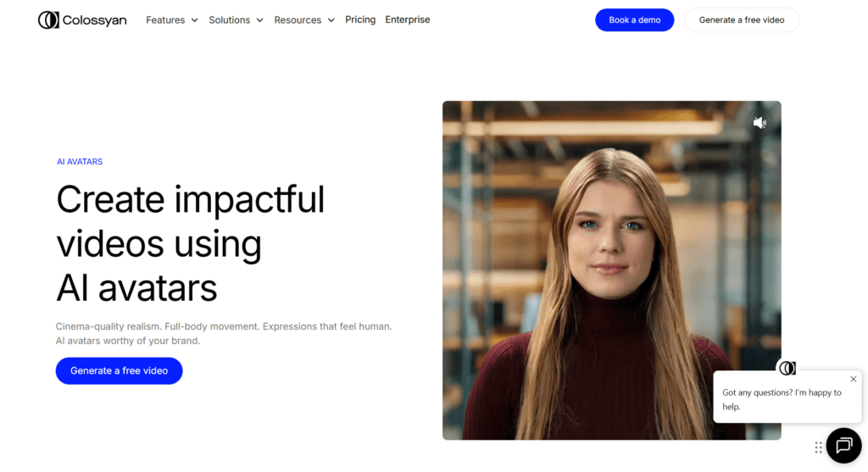Screen dimensions: 868x472
Task: Click the 'Create impactful videos using AI avatars' headline
Action: coord(191,243)
